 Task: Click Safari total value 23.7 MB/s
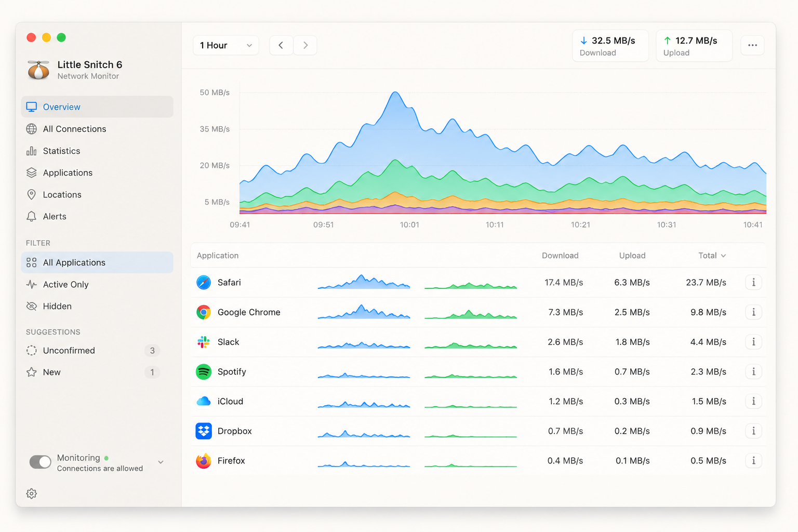click(706, 283)
